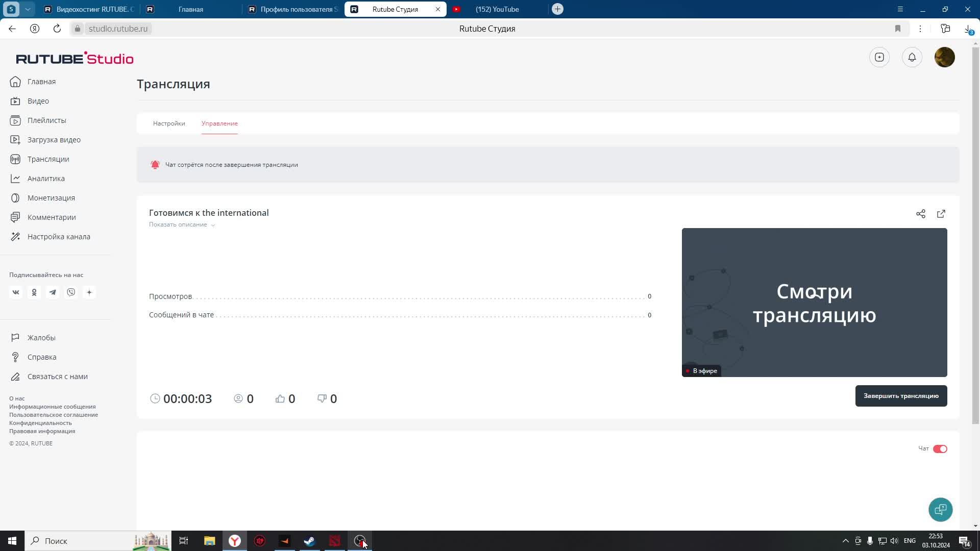Reload the page

click(57, 29)
